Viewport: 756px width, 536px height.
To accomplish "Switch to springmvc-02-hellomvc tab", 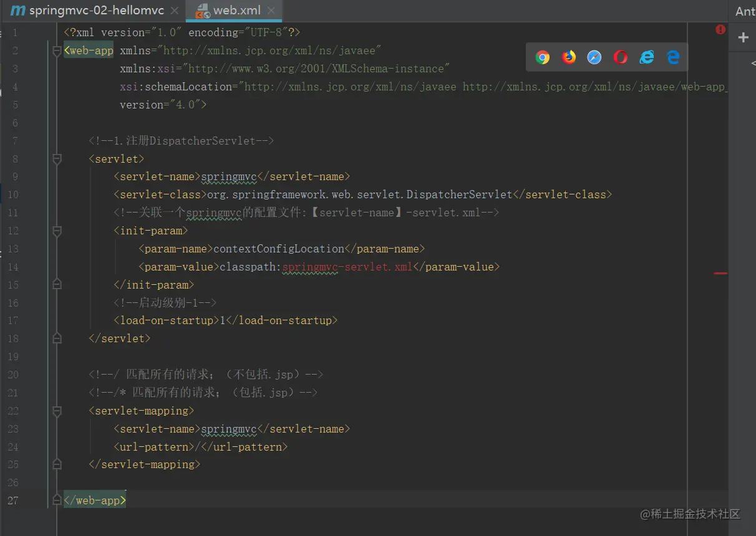I will pyautogui.click(x=97, y=11).
